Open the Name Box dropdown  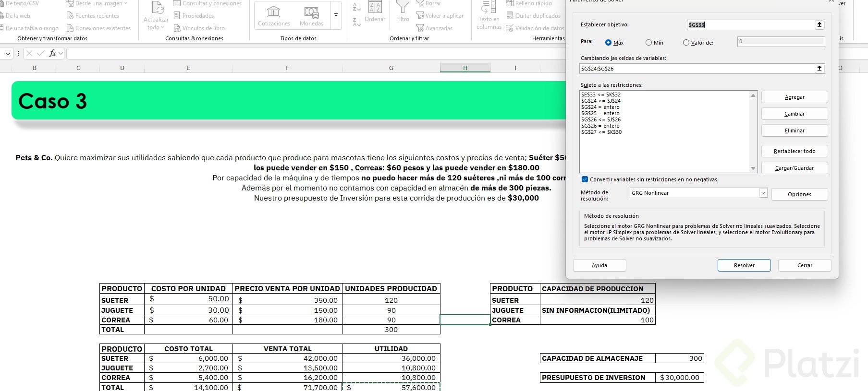coord(8,53)
